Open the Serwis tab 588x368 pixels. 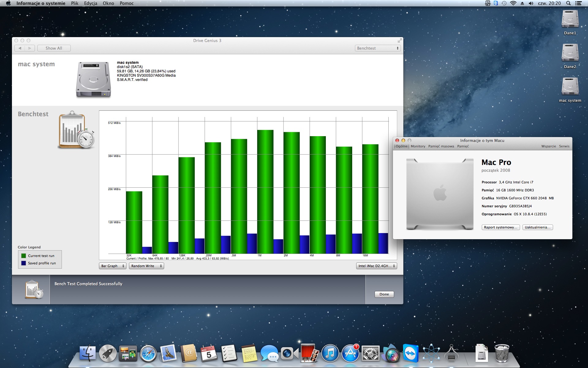pyautogui.click(x=564, y=146)
